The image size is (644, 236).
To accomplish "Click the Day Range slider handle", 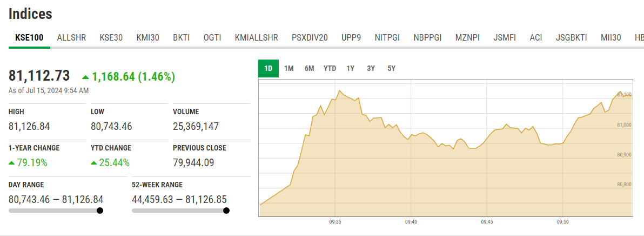I will point(100,211).
